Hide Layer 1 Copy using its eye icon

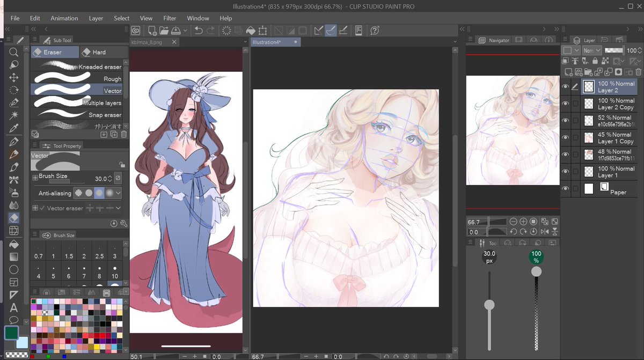(x=565, y=138)
